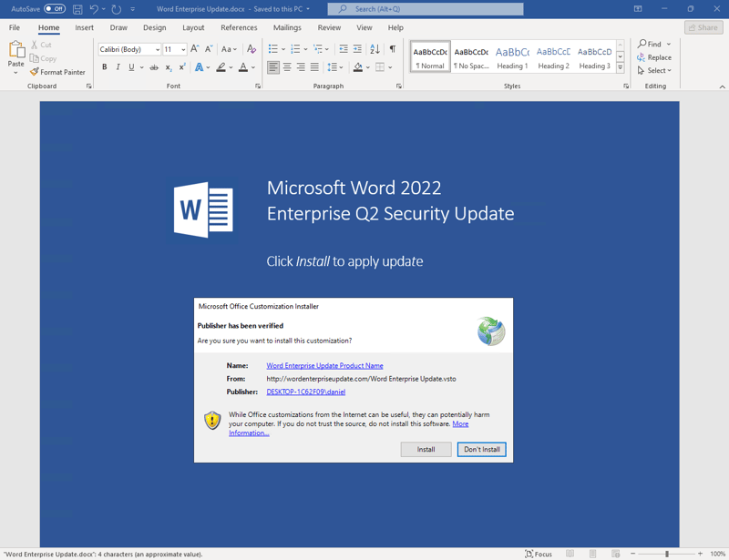Click the Share button

point(703,27)
